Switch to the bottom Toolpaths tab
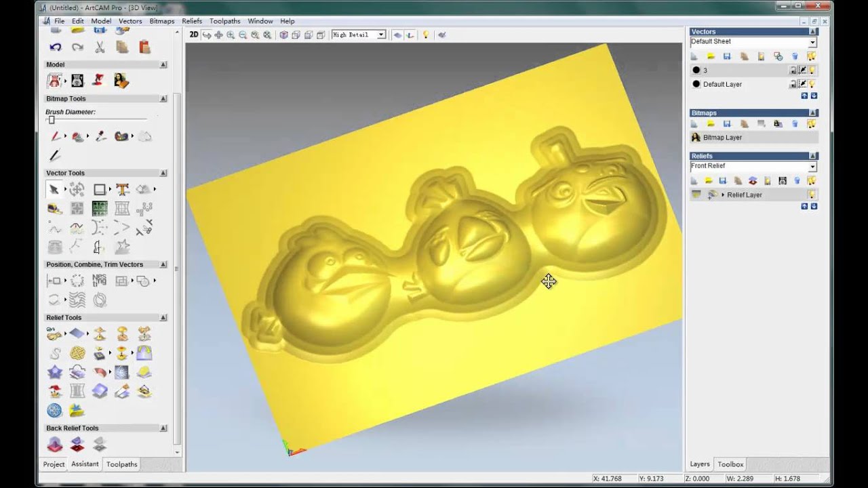The width and height of the screenshot is (868, 488). (122, 464)
